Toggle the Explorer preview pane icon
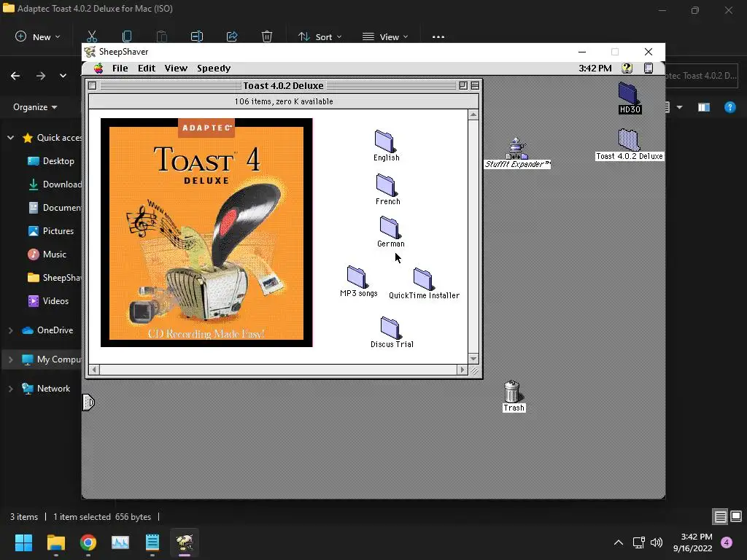The width and height of the screenshot is (747, 560). click(x=704, y=108)
